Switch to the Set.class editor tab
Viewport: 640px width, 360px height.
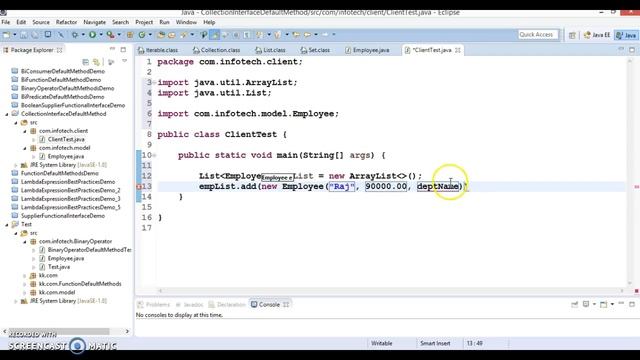[315, 50]
